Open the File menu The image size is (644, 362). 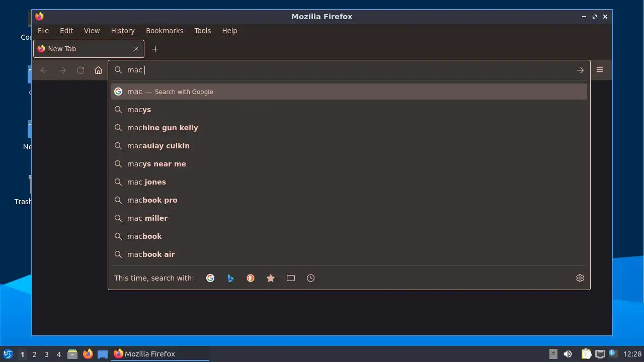(43, 31)
